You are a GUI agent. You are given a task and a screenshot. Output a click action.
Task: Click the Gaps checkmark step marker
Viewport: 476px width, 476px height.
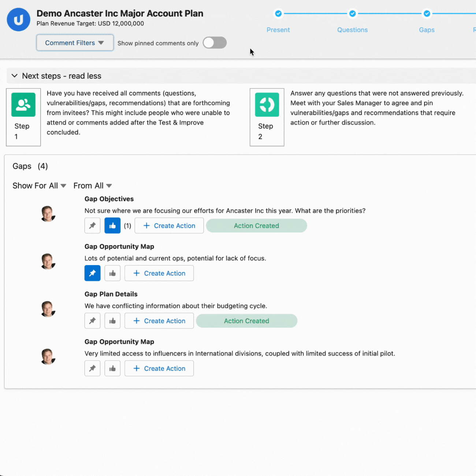point(427,14)
